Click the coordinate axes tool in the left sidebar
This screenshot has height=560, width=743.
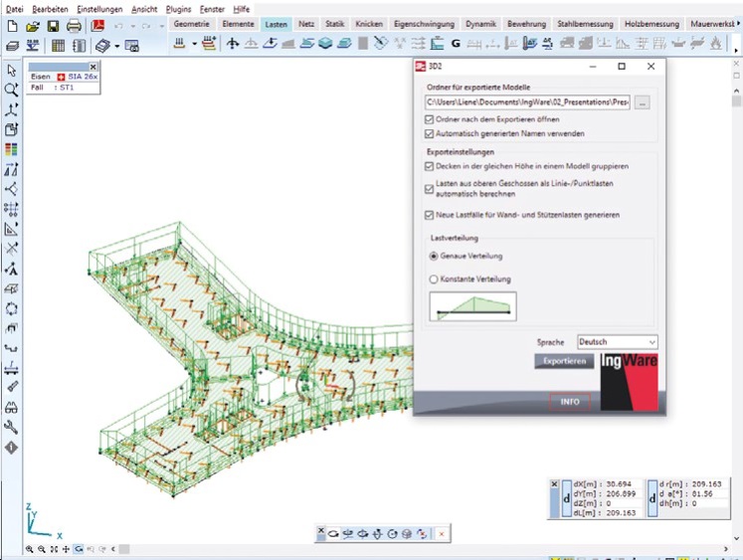[11, 109]
